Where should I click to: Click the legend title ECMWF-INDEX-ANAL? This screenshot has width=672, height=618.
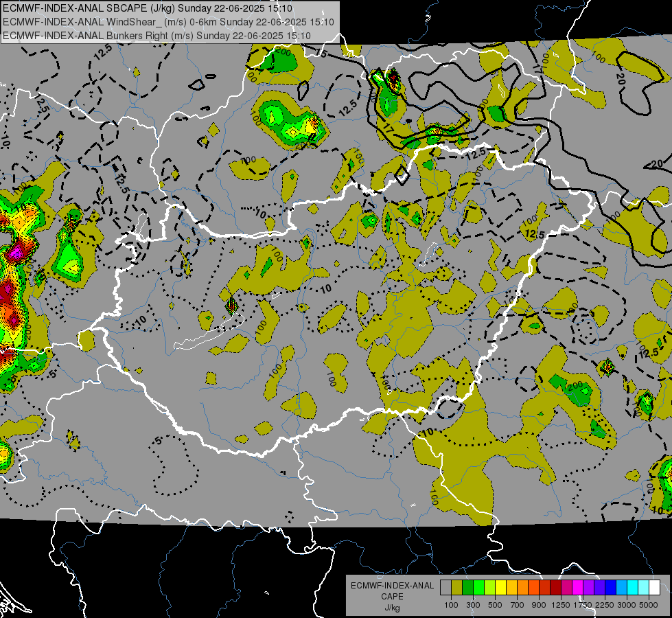click(x=393, y=586)
